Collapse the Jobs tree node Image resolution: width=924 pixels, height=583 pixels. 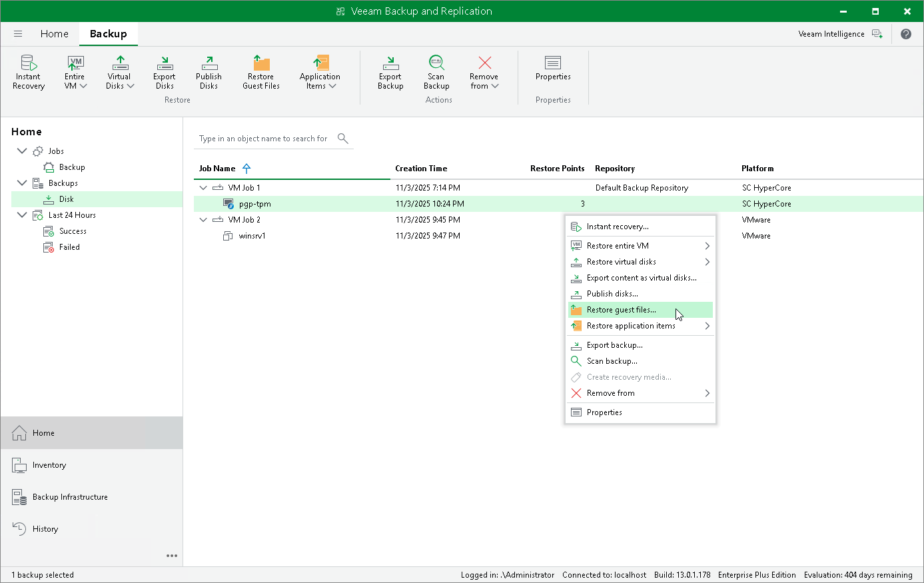point(22,151)
